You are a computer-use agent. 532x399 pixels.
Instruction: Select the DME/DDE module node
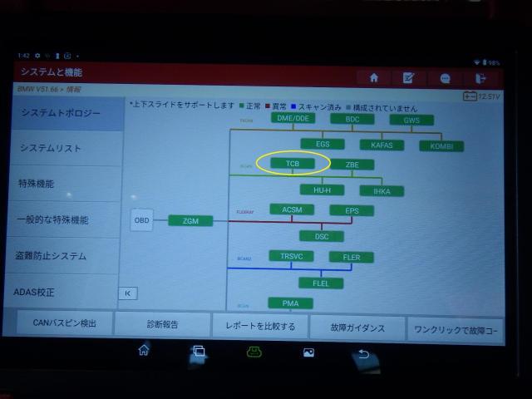(x=293, y=118)
